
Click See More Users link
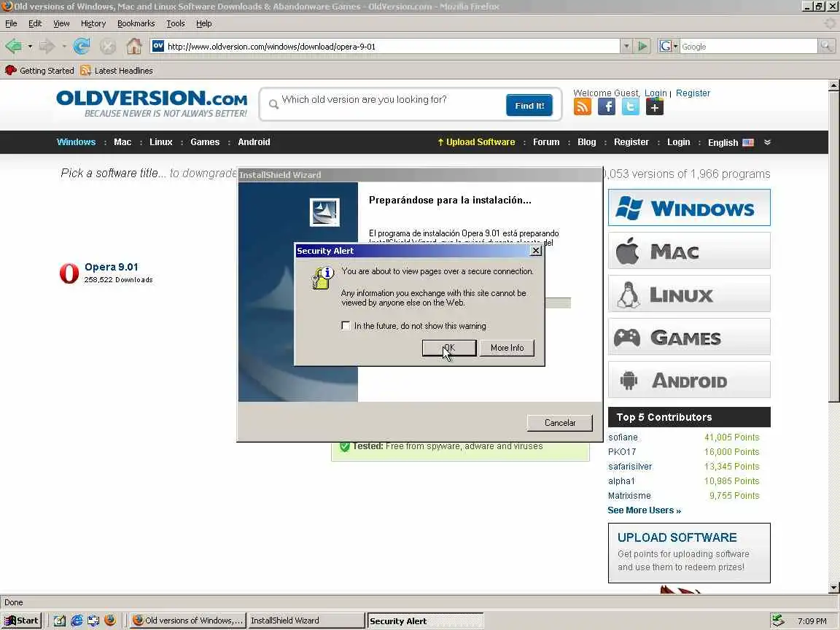[644, 510]
